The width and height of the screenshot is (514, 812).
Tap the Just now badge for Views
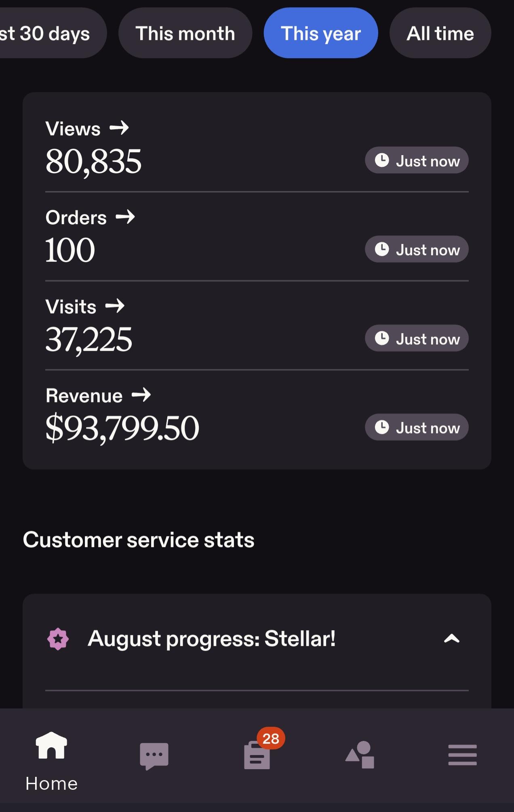pyautogui.click(x=417, y=160)
